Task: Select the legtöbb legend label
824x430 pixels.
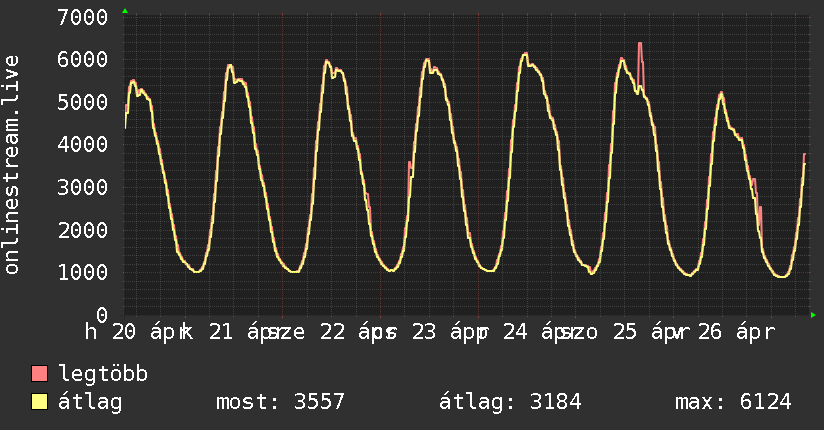Action: 103,374
